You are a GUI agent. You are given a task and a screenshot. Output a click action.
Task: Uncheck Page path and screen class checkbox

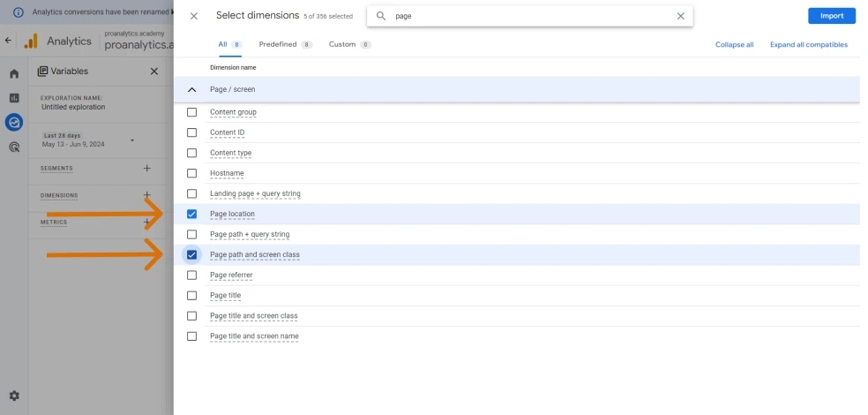[x=191, y=255]
